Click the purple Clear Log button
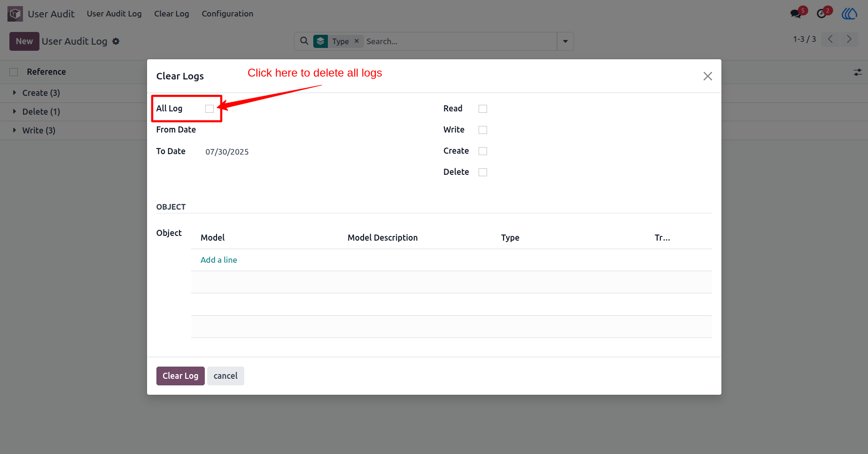This screenshot has width=868, height=454. point(180,376)
